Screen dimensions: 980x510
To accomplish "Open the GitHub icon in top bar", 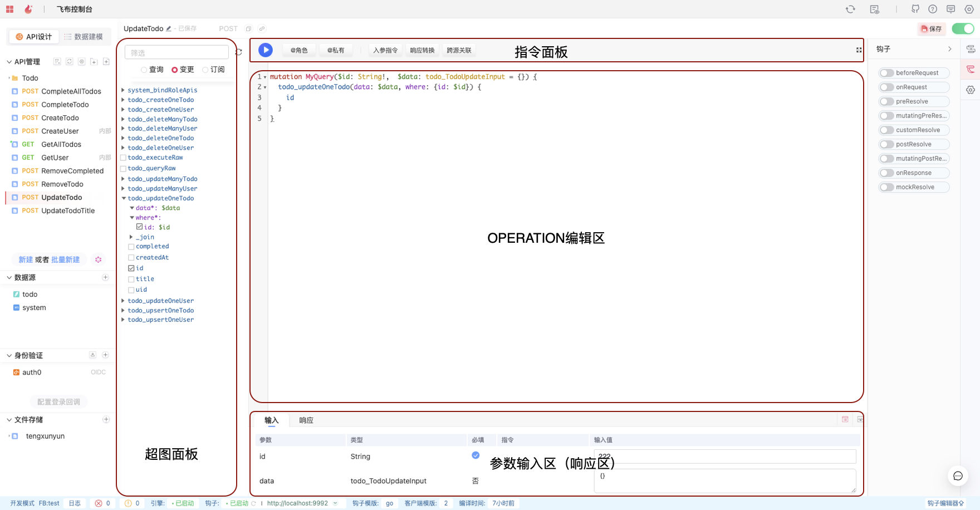I will (x=915, y=9).
